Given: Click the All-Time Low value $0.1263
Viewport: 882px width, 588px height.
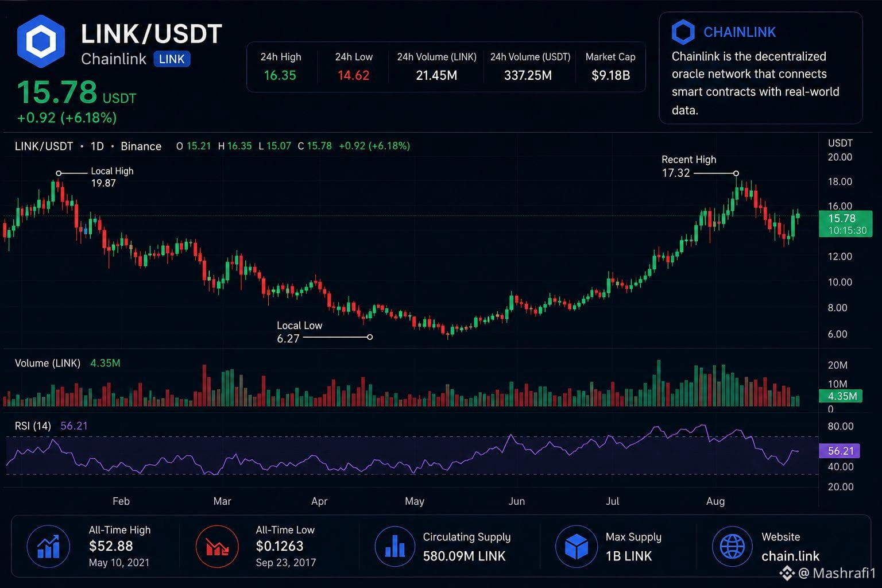Looking at the screenshot, I should [280, 546].
